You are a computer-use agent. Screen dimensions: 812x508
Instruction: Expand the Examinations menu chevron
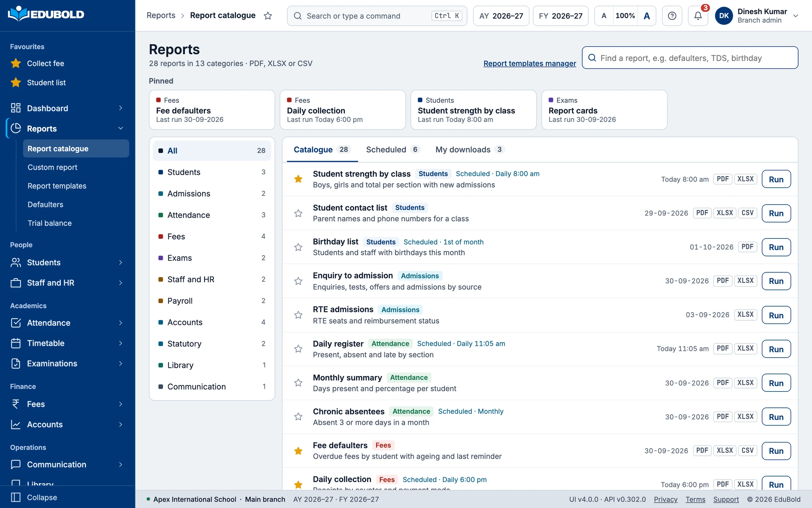pos(120,363)
